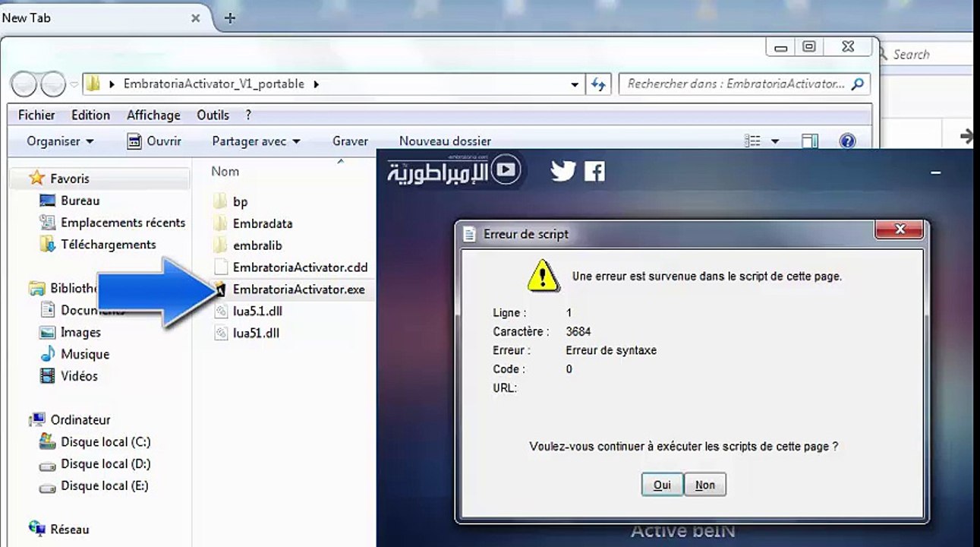The image size is (980, 547).
Task: Click the Vidéos film icon
Action: click(48, 376)
